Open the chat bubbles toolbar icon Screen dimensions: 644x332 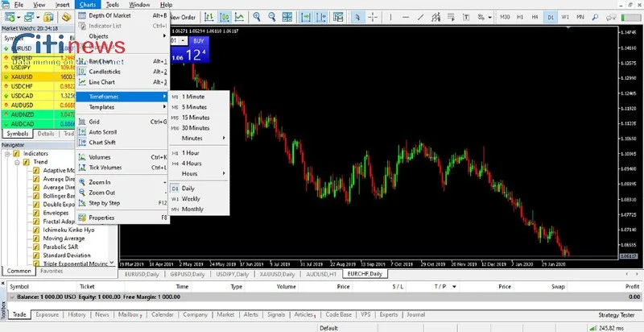[x=612, y=17]
